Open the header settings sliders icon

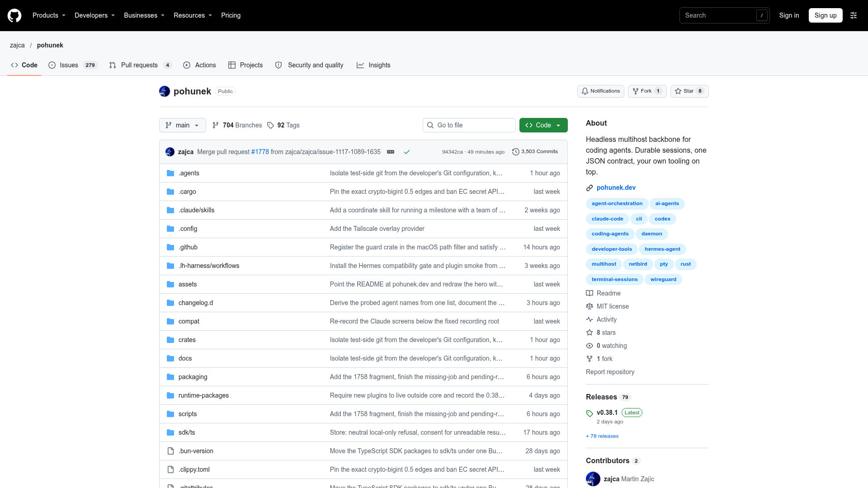coord(854,15)
